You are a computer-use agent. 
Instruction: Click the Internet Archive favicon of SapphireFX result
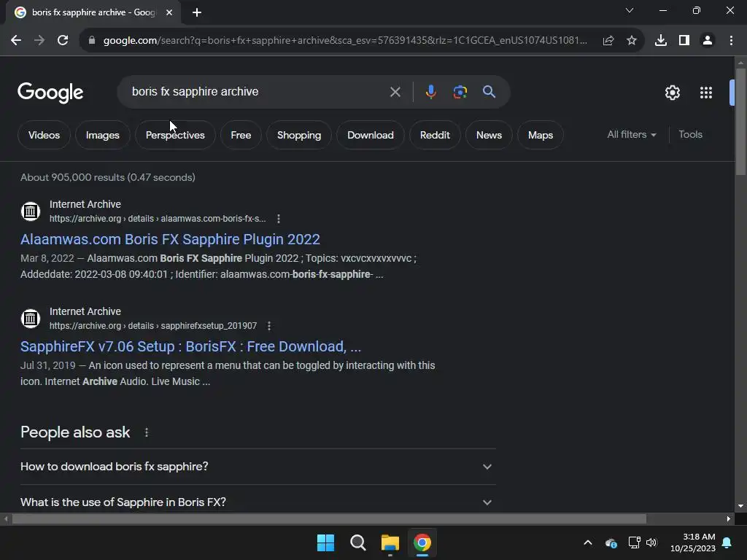pyautogui.click(x=31, y=318)
